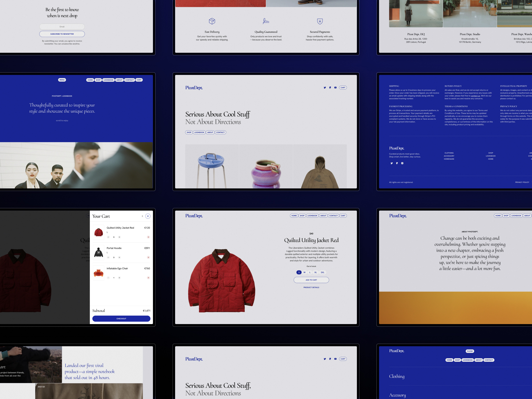Click the Fast Delivery package icon
Screen dimensions: 532x399
coord(212,22)
